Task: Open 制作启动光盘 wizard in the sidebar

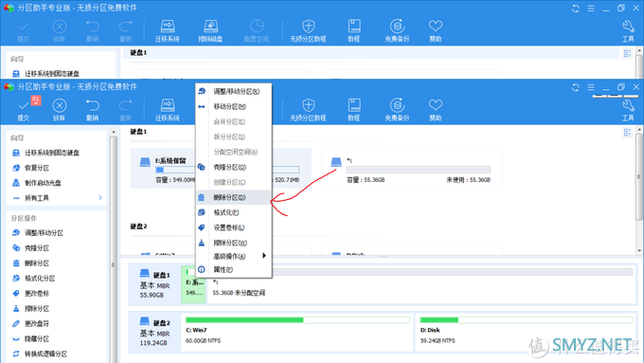Action: tap(43, 183)
